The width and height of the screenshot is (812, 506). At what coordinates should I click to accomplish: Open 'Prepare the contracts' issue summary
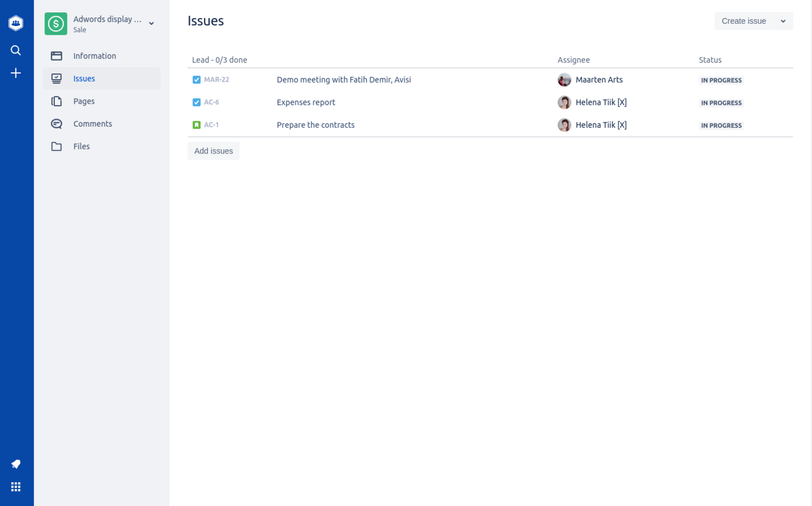coord(316,125)
